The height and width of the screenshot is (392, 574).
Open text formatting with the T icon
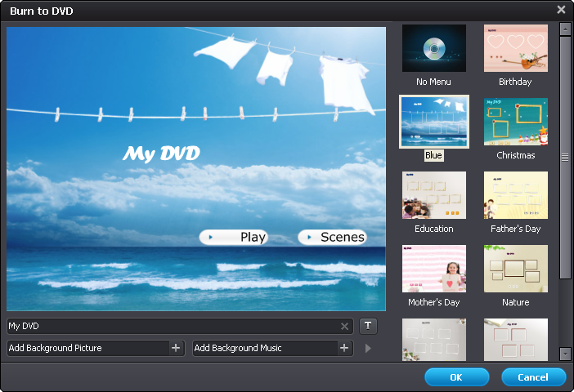coord(368,326)
